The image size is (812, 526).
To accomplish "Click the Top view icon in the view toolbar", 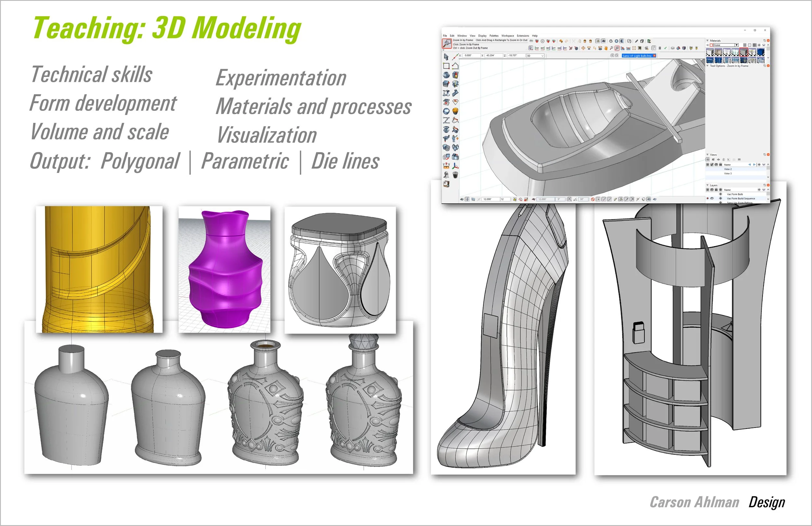I will (x=537, y=48).
